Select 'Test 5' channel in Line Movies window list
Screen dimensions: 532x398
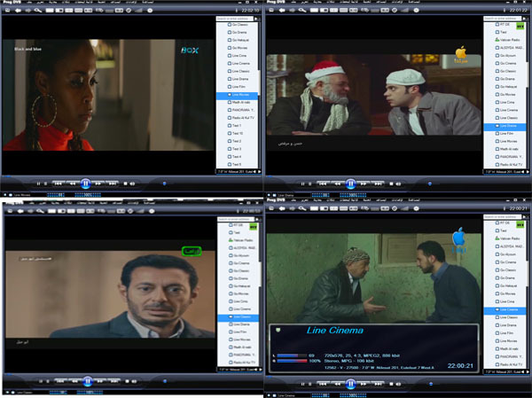pyautogui.click(x=236, y=164)
